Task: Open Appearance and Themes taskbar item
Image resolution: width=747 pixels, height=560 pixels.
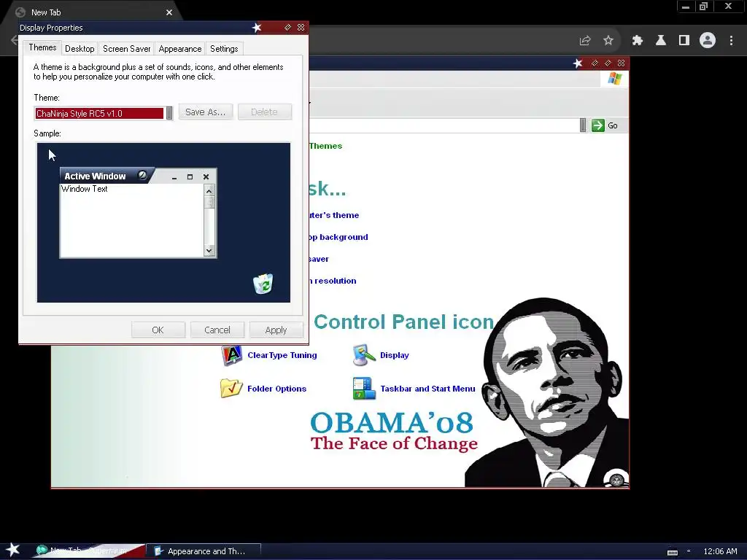Action: [204, 551]
